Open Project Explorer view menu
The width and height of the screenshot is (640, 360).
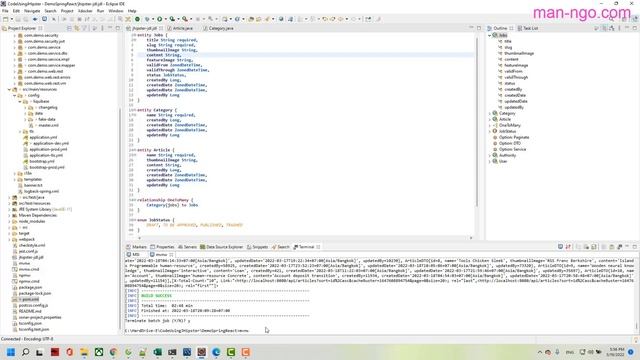pyautogui.click(x=102, y=28)
